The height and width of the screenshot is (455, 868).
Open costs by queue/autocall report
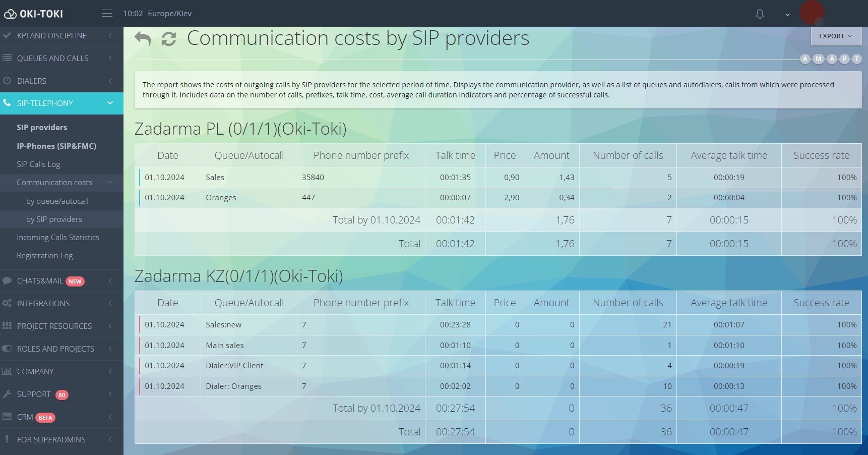(x=57, y=201)
